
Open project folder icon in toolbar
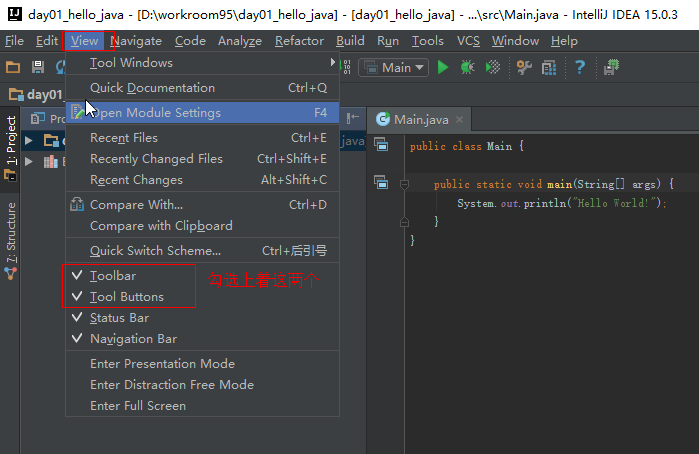(13, 67)
